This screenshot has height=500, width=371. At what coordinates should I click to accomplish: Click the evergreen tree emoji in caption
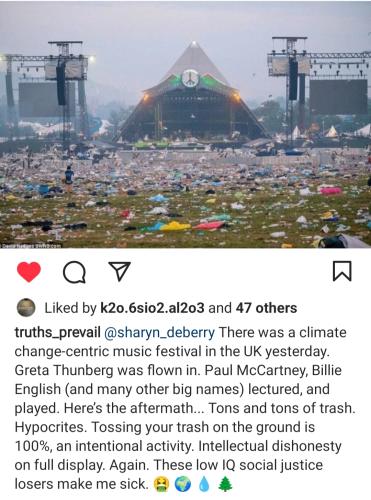tap(225, 484)
